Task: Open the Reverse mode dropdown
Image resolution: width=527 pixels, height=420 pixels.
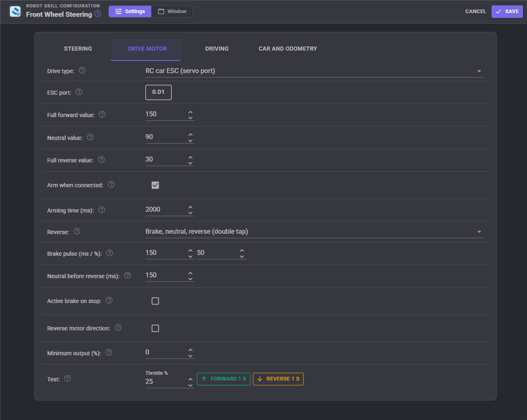Action: pos(314,232)
